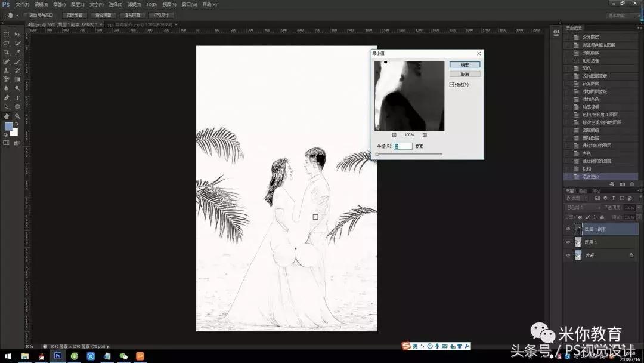
Task: Open the 文件(F) menu
Action: (22, 4)
